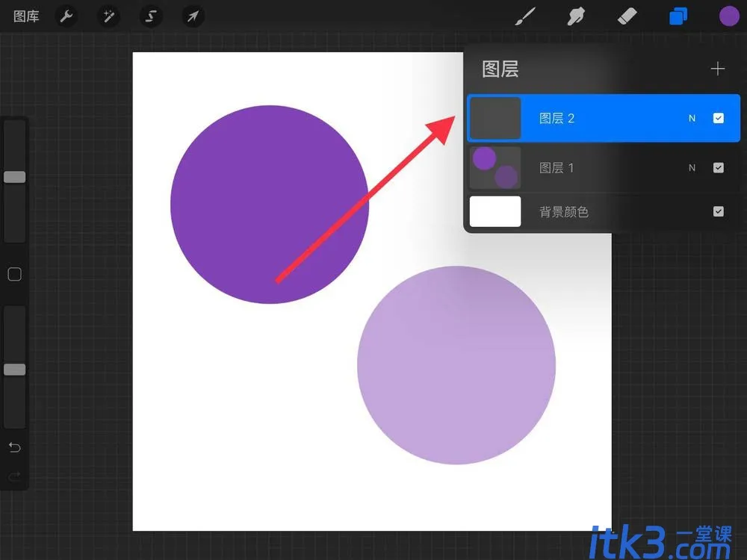The image size is (747, 560).
Task: Click the undo arrow in sidebar
Action: [15, 447]
